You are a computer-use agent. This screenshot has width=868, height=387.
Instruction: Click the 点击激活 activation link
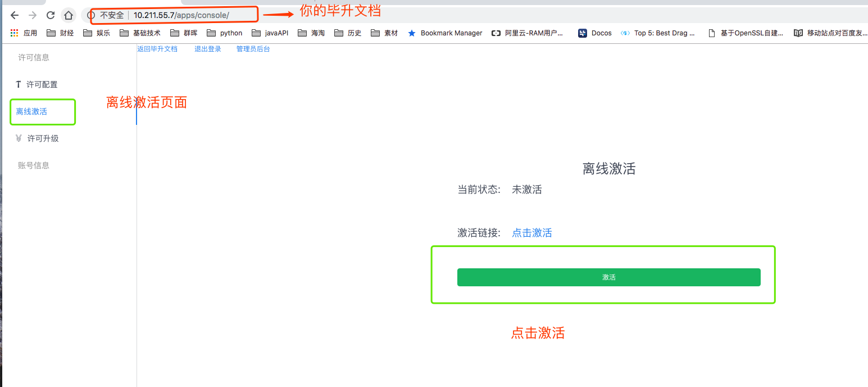pos(532,233)
